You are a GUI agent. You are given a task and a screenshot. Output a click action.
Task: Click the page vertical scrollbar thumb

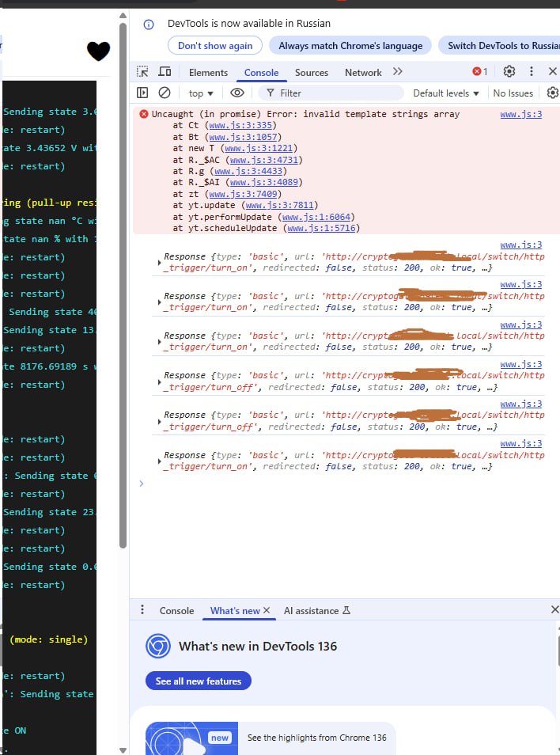tap(123, 284)
